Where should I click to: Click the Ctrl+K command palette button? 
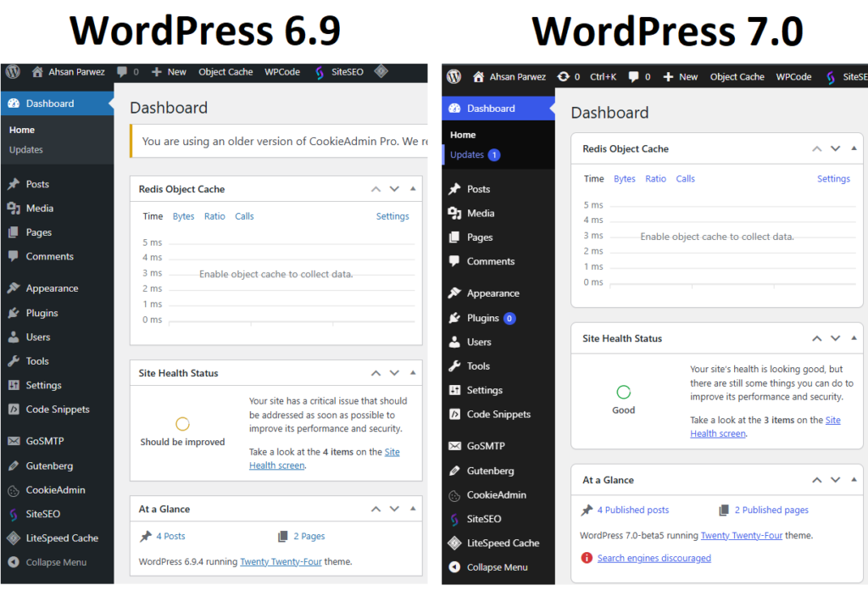coord(603,77)
